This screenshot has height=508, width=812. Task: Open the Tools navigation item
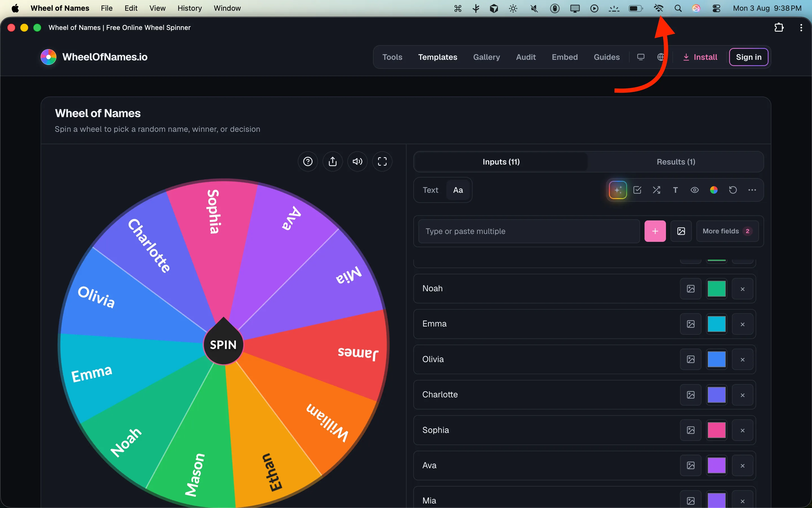[x=392, y=57]
